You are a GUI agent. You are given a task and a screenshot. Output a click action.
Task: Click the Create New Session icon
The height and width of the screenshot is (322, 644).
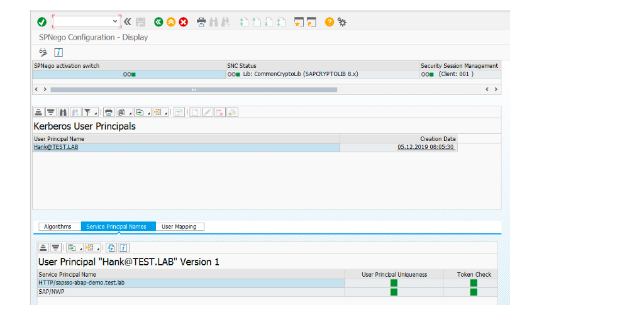click(299, 22)
